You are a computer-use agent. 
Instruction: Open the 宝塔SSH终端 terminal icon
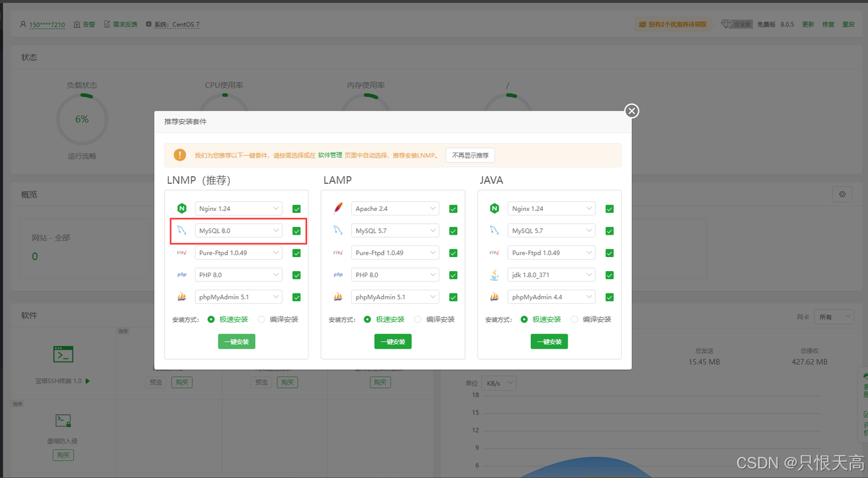(64, 354)
